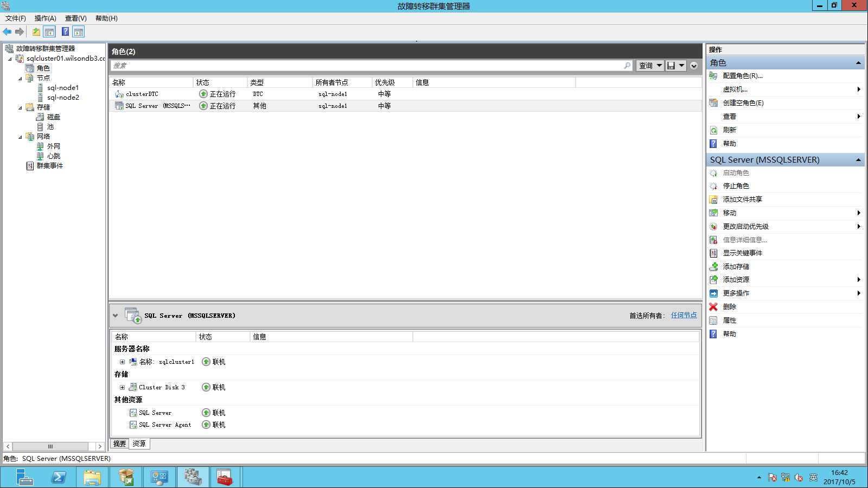Open the 文件(F) menu
Viewport: 868px width, 488px height.
point(15,18)
